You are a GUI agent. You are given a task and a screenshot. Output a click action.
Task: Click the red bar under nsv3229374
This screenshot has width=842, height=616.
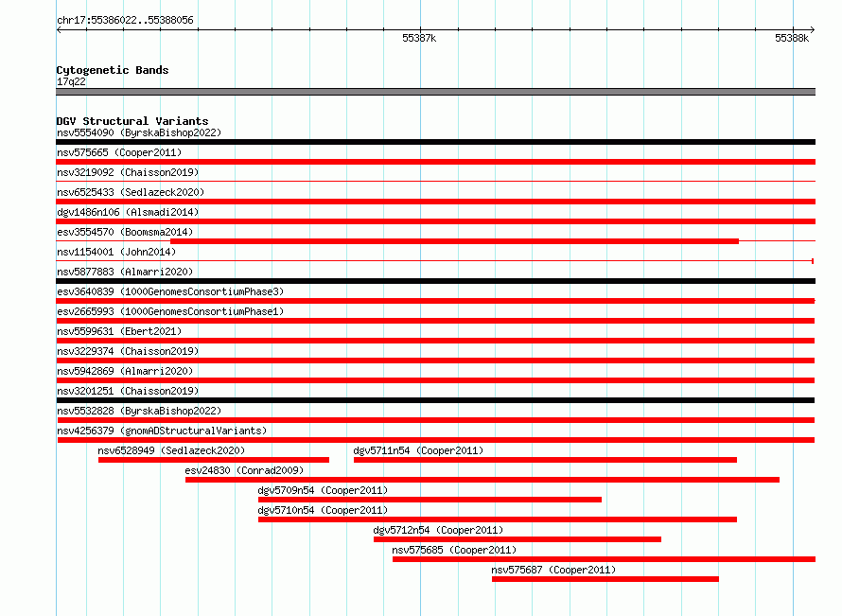point(435,361)
